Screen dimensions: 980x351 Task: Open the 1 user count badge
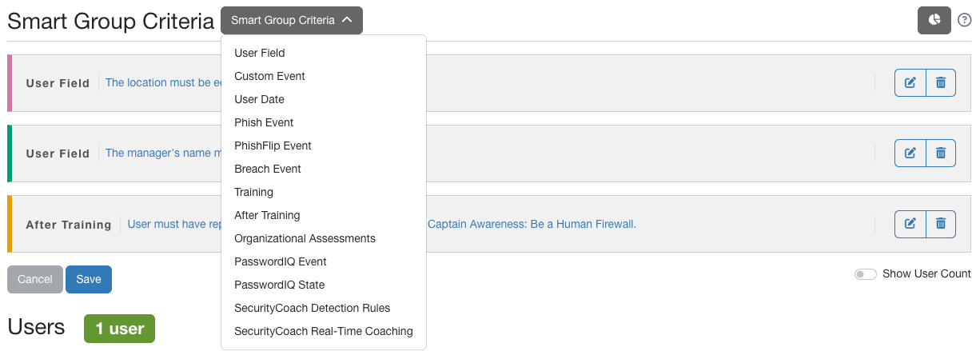tap(119, 329)
